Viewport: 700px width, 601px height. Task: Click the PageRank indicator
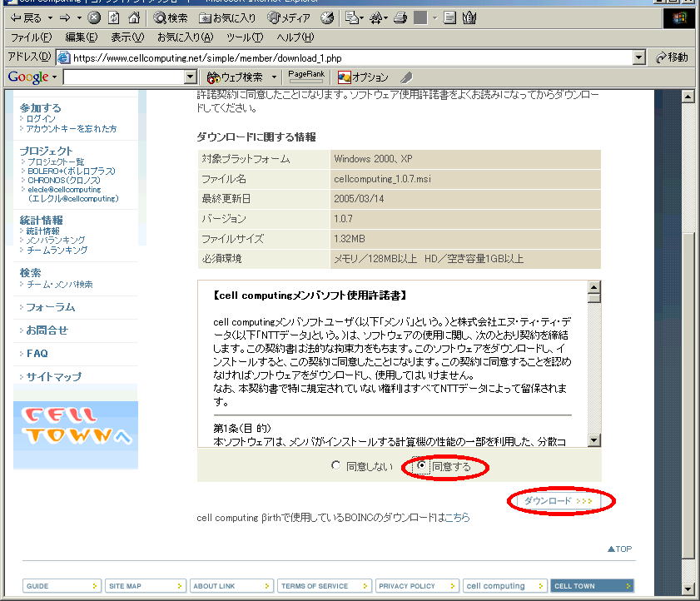(x=306, y=77)
